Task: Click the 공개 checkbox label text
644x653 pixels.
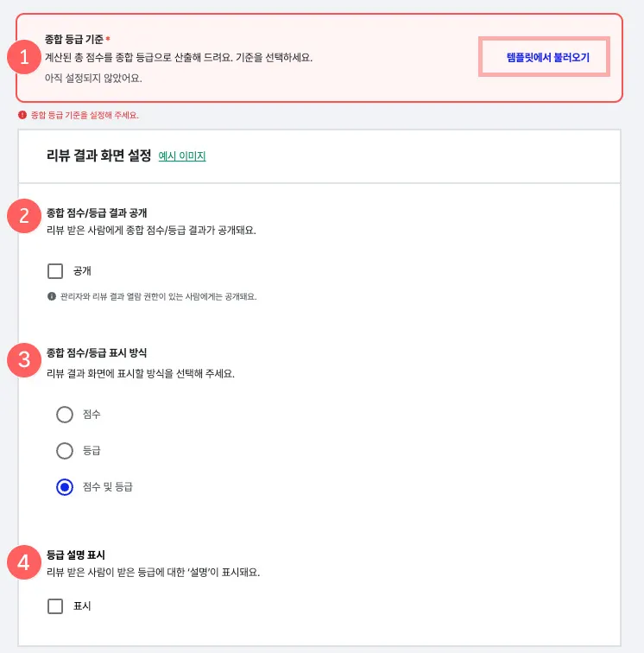Action: pos(82,271)
